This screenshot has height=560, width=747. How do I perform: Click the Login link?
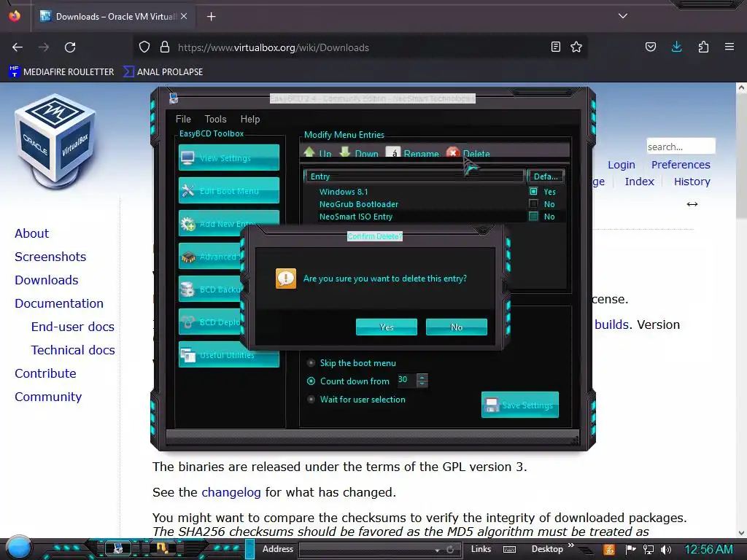(x=622, y=165)
